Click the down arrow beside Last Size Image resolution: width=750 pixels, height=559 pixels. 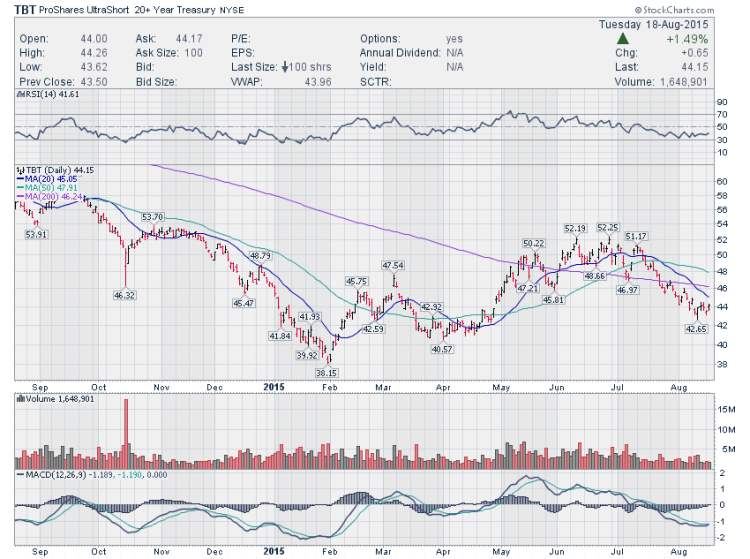click(x=285, y=67)
